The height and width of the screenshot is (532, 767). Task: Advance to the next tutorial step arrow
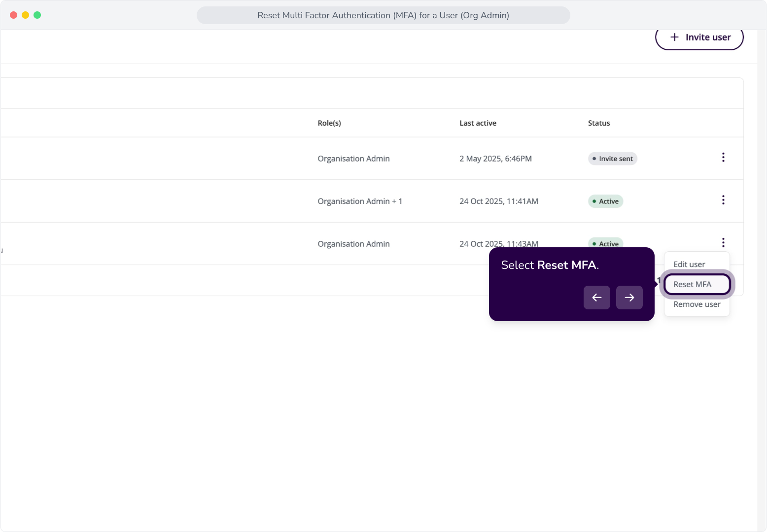(x=629, y=298)
